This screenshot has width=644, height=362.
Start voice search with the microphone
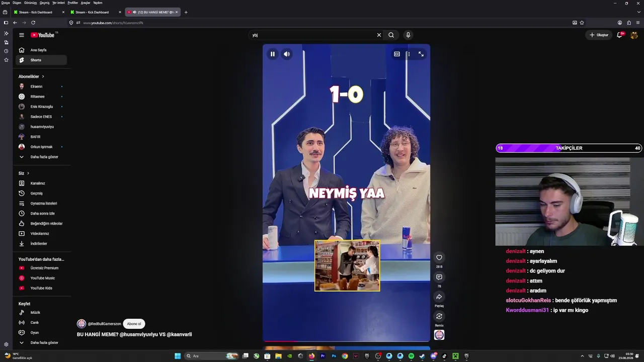408,35
